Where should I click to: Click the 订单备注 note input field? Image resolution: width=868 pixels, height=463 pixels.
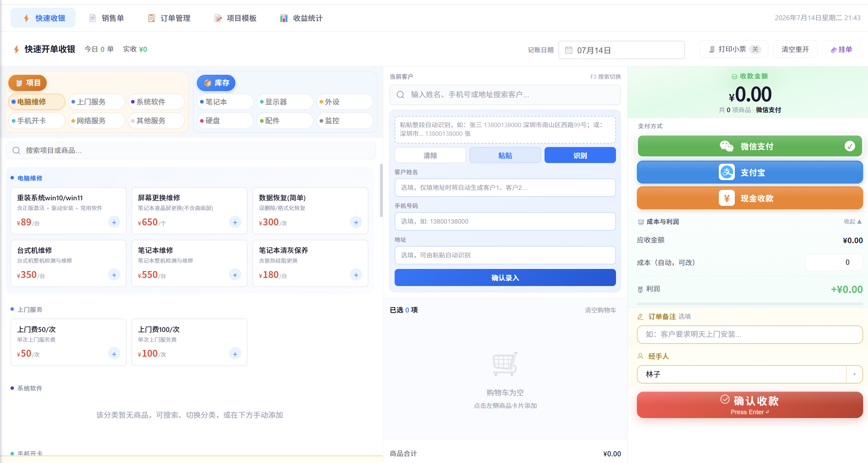tap(749, 334)
